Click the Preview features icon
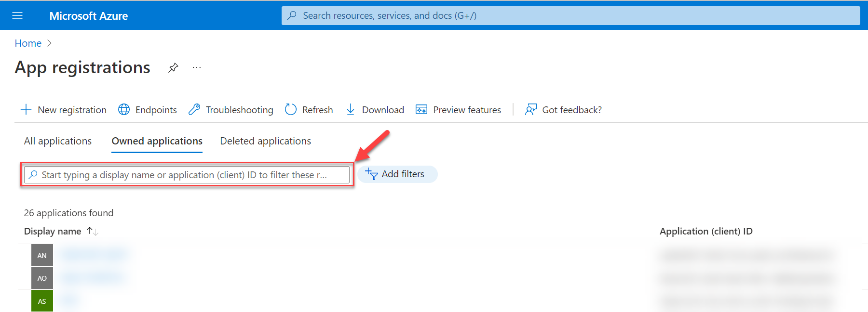 pyautogui.click(x=421, y=110)
